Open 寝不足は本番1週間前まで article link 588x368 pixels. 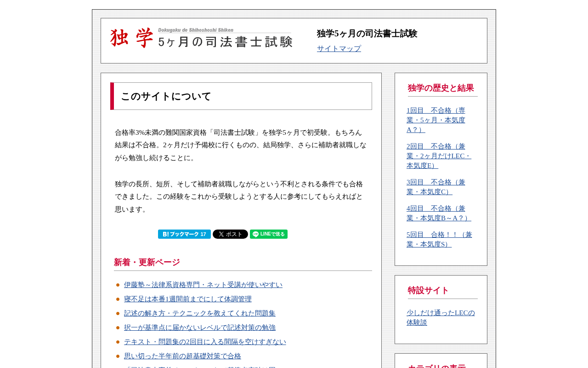[x=188, y=299]
